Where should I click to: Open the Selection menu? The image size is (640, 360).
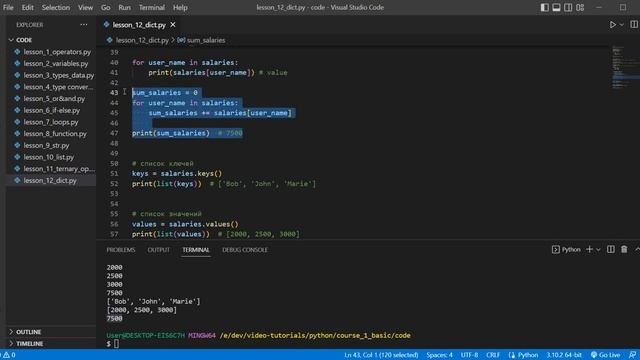[56, 7]
